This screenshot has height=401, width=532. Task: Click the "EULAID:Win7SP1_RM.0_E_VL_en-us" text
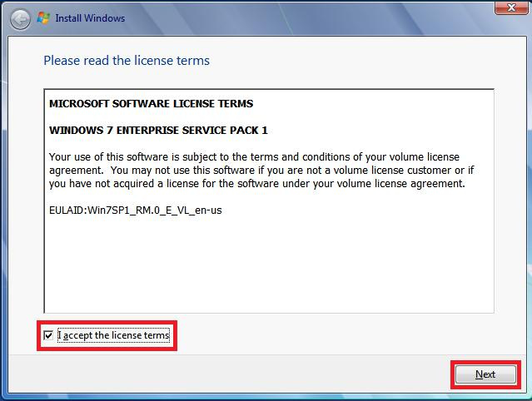coord(136,210)
